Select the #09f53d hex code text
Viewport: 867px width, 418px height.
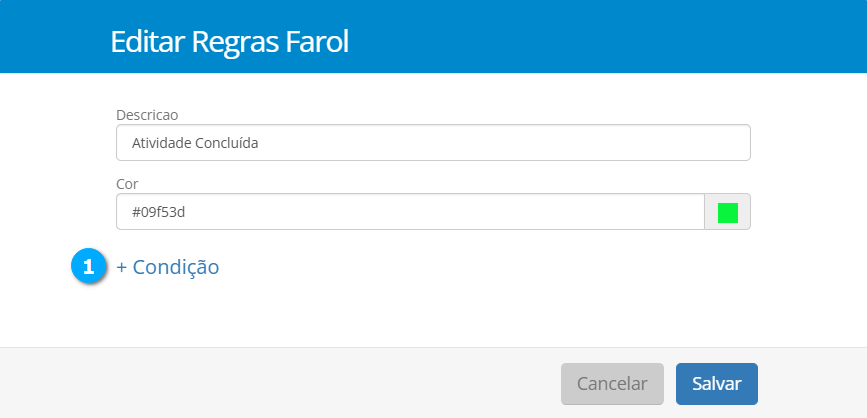[159, 212]
